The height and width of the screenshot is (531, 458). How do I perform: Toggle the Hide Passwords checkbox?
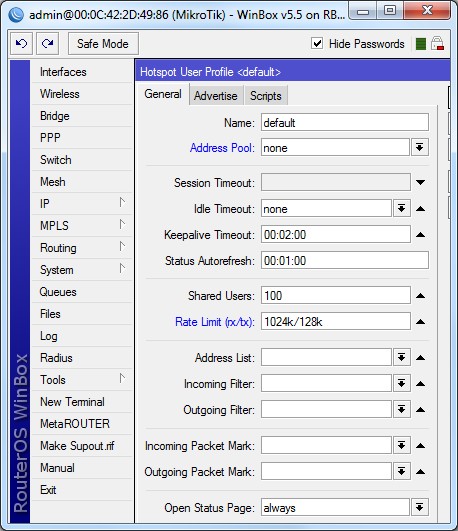pos(317,43)
